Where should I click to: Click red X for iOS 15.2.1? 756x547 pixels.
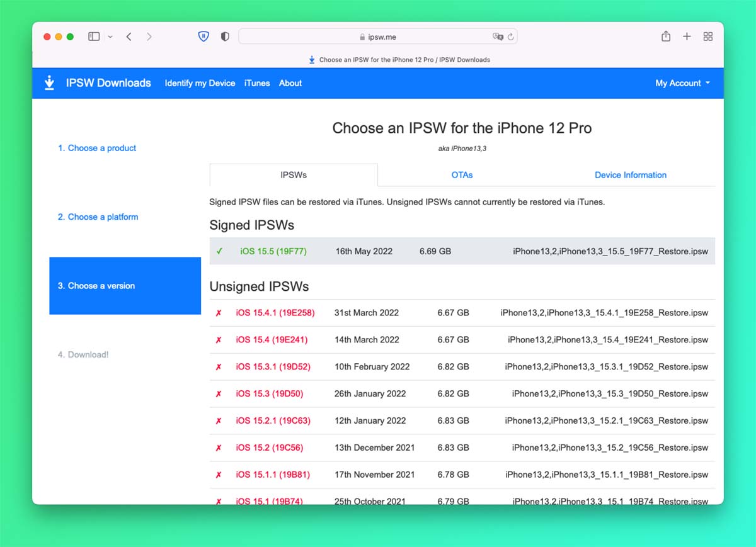pyautogui.click(x=219, y=421)
